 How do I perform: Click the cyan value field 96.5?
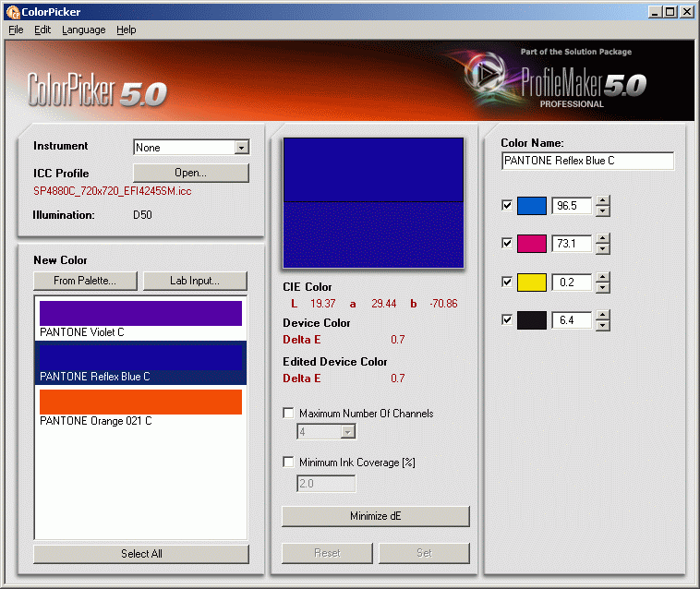click(x=572, y=206)
